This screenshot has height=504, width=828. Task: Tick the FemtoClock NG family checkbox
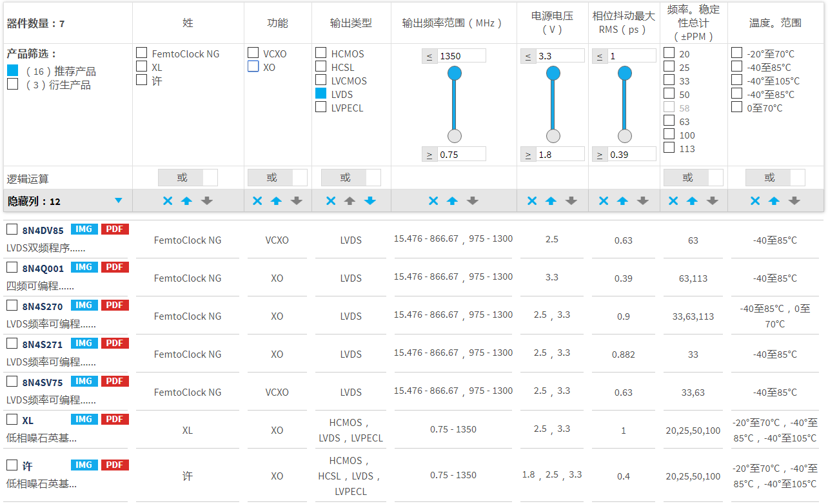[142, 53]
